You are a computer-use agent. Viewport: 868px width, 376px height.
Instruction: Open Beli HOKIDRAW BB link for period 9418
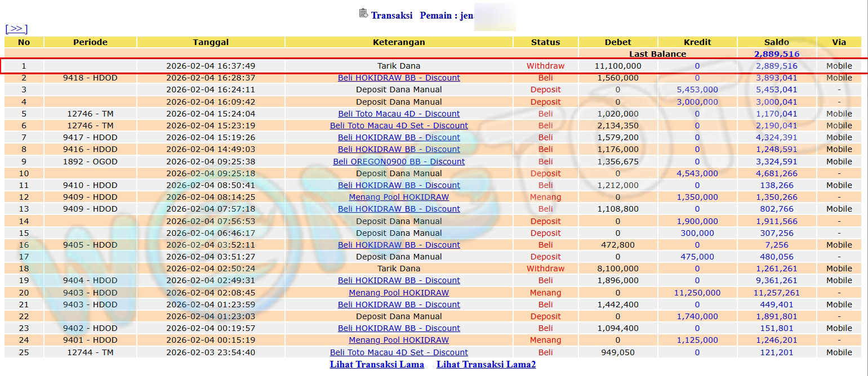click(x=399, y=78)
